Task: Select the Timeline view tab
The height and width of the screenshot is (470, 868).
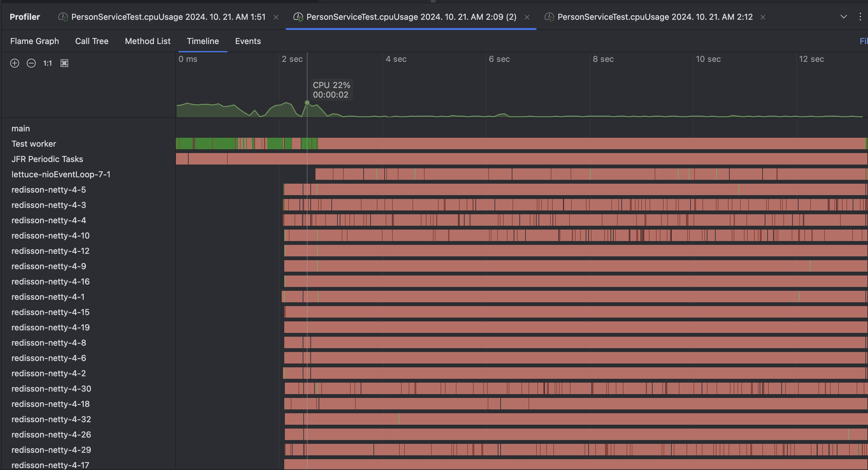Action: point(203,41)
